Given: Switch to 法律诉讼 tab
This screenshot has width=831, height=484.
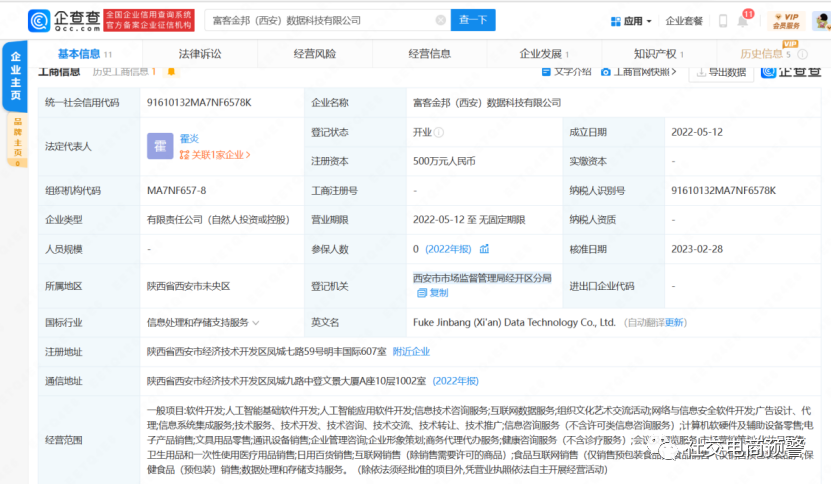Looking at the screenshot, I should click(200, 54).
